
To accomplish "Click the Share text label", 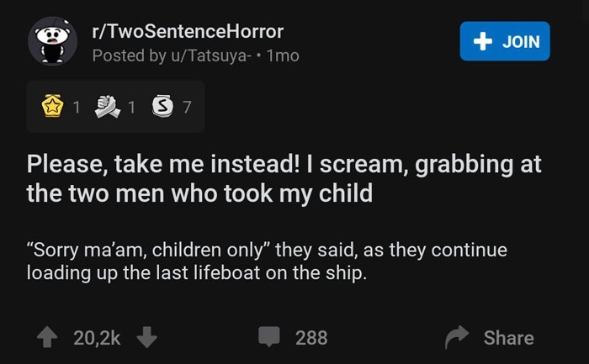I will 508,338.
